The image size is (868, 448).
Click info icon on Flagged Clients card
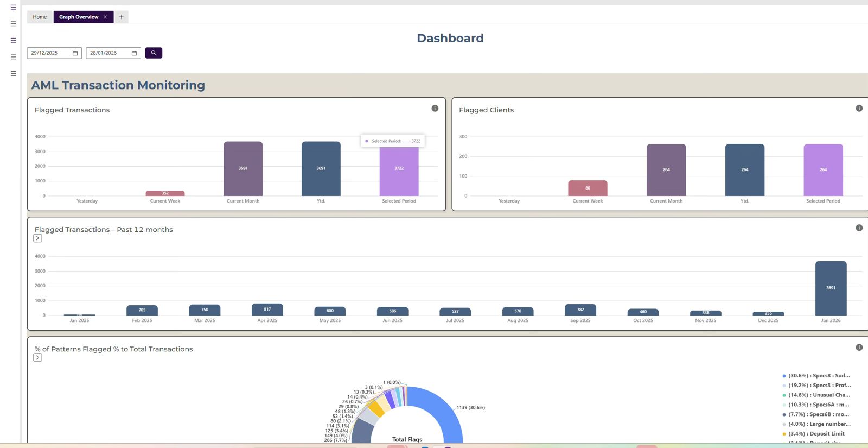pyautogui.click(x=859, y=109)
